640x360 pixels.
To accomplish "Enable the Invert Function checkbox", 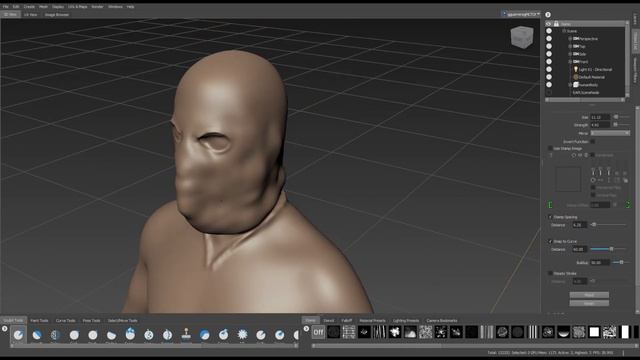I will (x=593, y=142).
